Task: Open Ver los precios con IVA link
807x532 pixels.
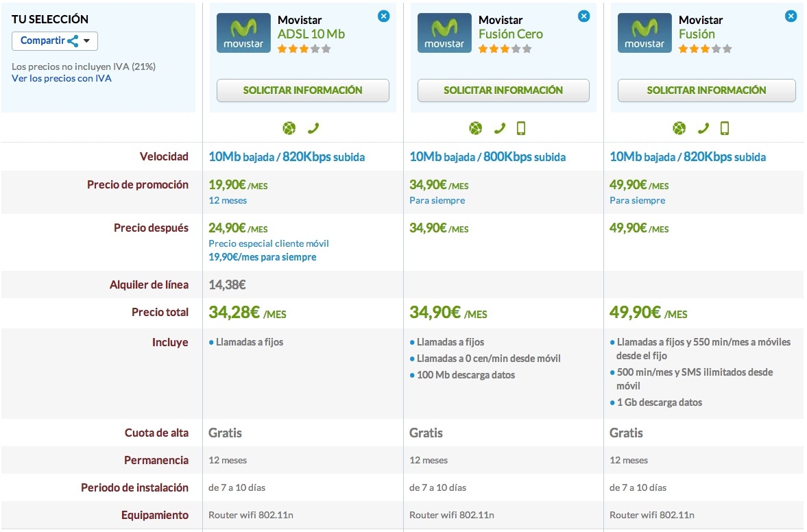Action: [61, 78]
